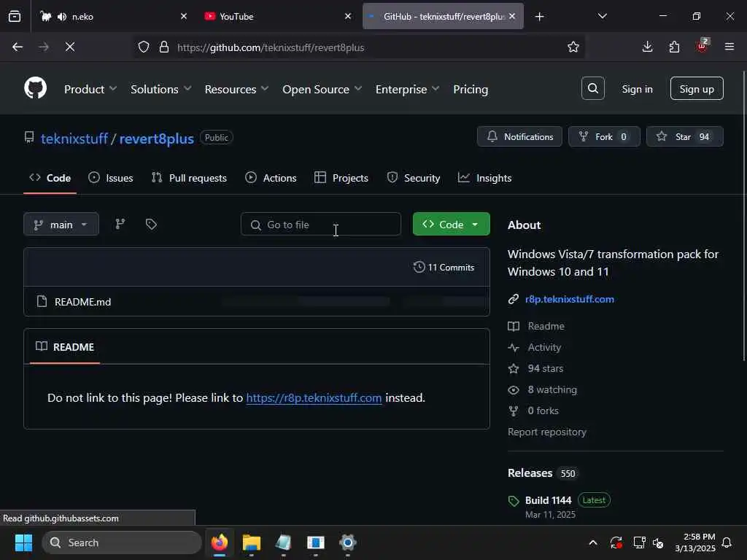Mute the n.eko tab audio icon

(x=62, y=17)
